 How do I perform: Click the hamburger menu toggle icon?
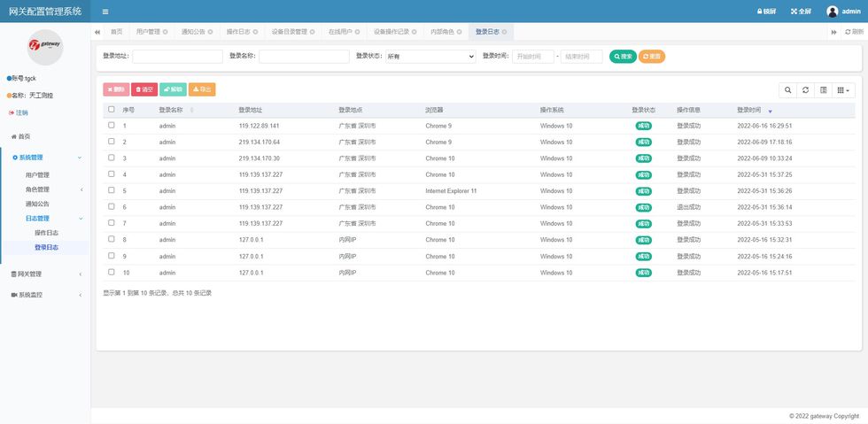click(105, 12)
